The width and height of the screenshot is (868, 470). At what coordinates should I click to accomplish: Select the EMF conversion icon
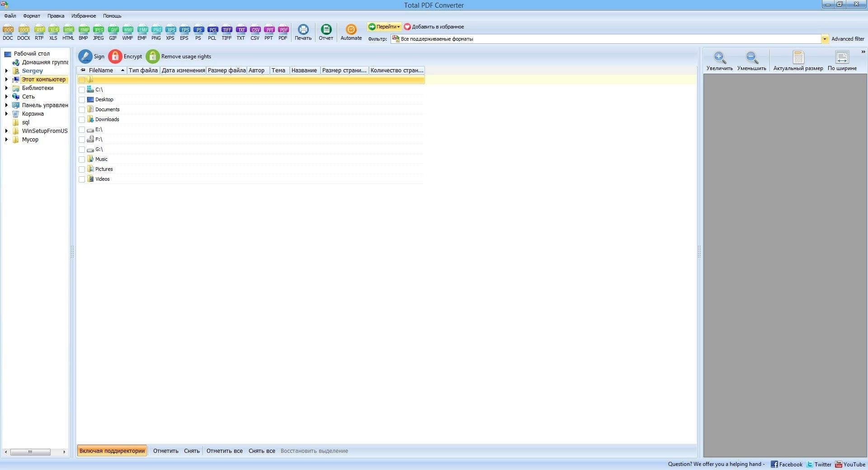pos(142,33)
